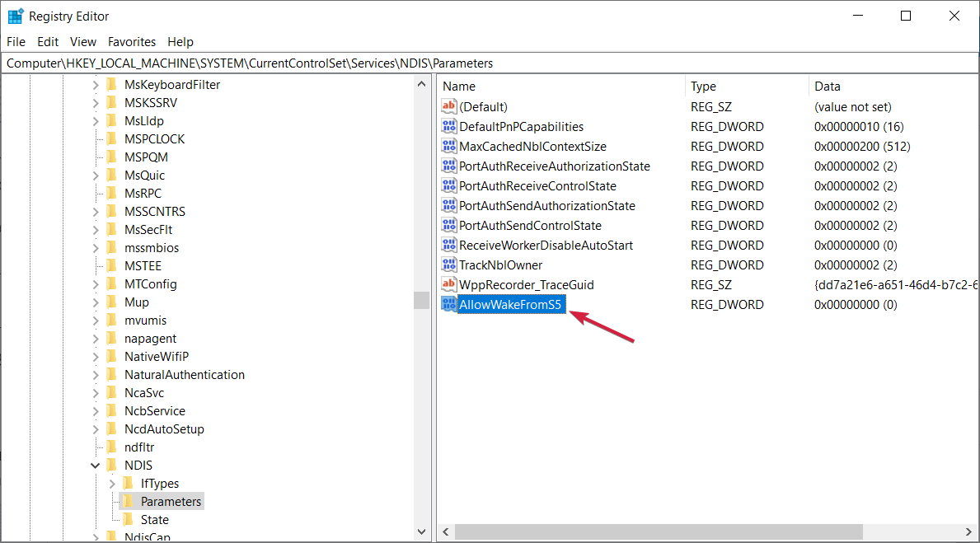Select the ndfltr key
980x543 pixels.
point(138,447)
